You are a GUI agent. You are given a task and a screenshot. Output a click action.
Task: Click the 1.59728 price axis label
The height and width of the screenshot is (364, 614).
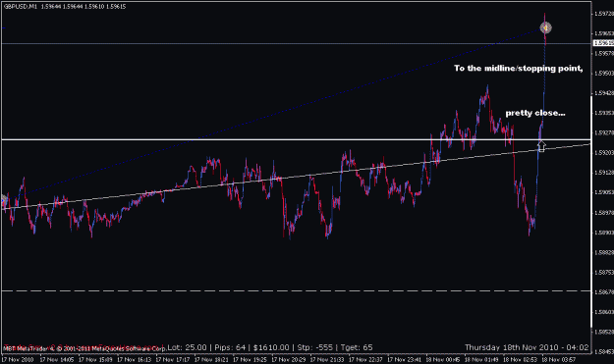point(603,14)
